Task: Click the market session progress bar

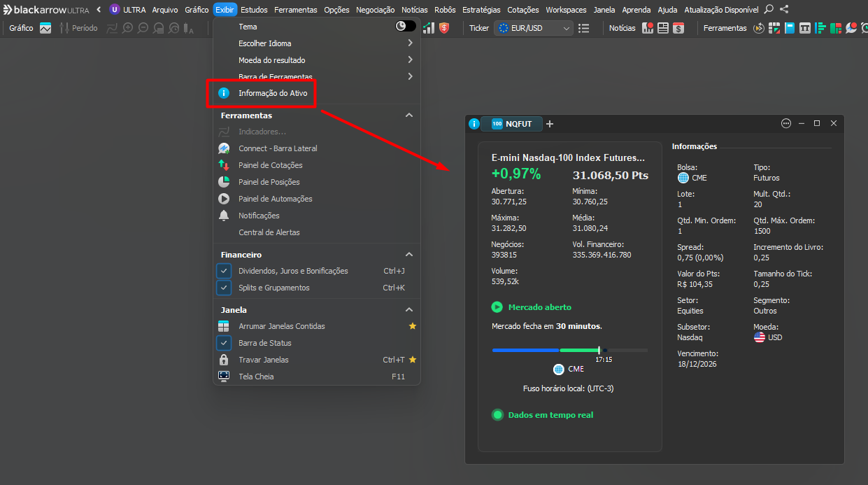Action: click(570, 350)
